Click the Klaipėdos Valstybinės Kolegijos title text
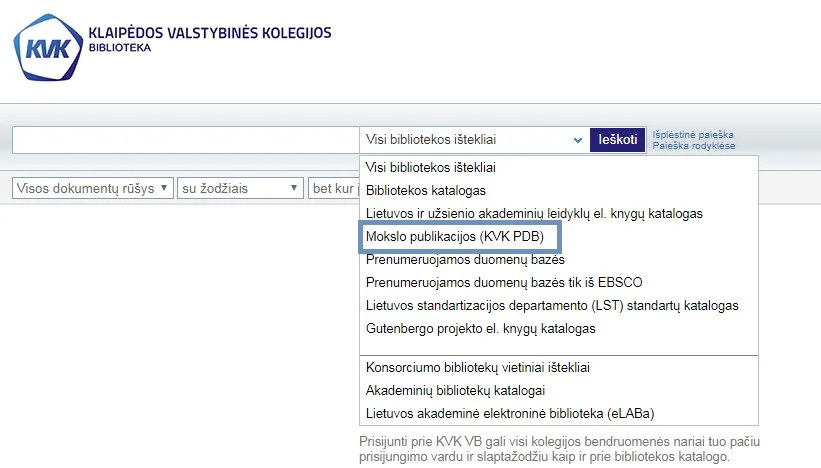 coord(210,33)
